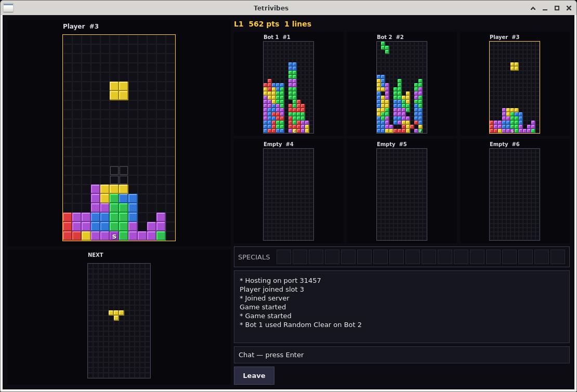Open the window menu icon in title bar
The width and height of the screenshot is (577, 392).
8,8
